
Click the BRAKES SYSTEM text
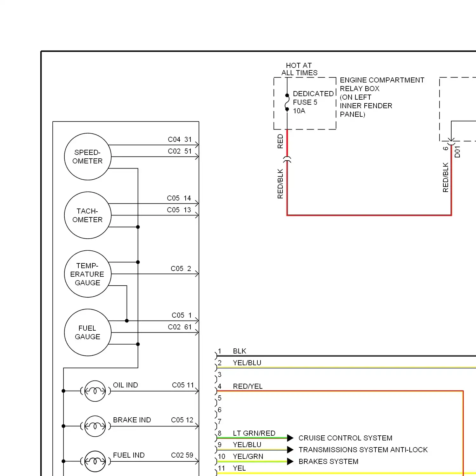click(328, 461)
